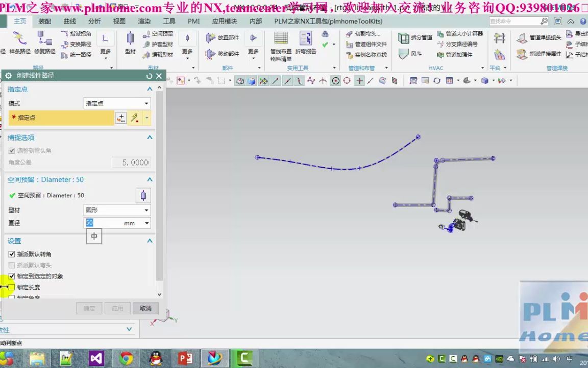Open the 型材 圆形 dropdown
Viewport: 588px width, 368px height.
point(117,210)
